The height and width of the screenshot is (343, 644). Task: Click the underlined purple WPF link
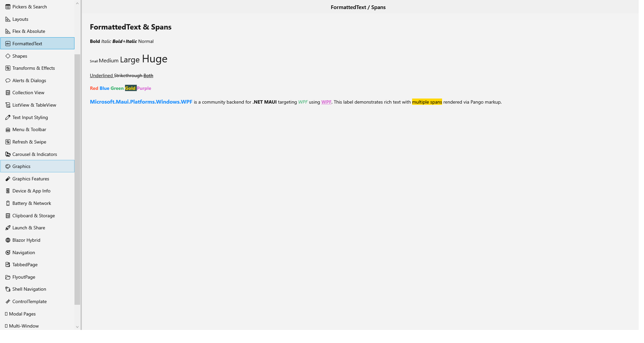pos(326,102)
